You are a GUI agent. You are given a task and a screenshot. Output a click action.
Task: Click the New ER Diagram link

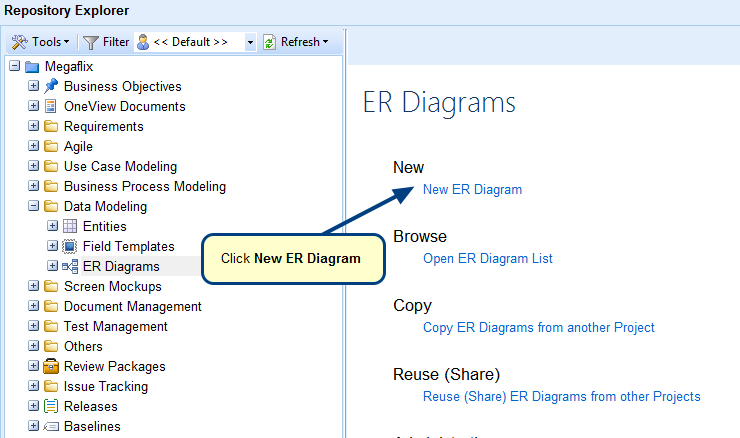(x=472, y=189)
